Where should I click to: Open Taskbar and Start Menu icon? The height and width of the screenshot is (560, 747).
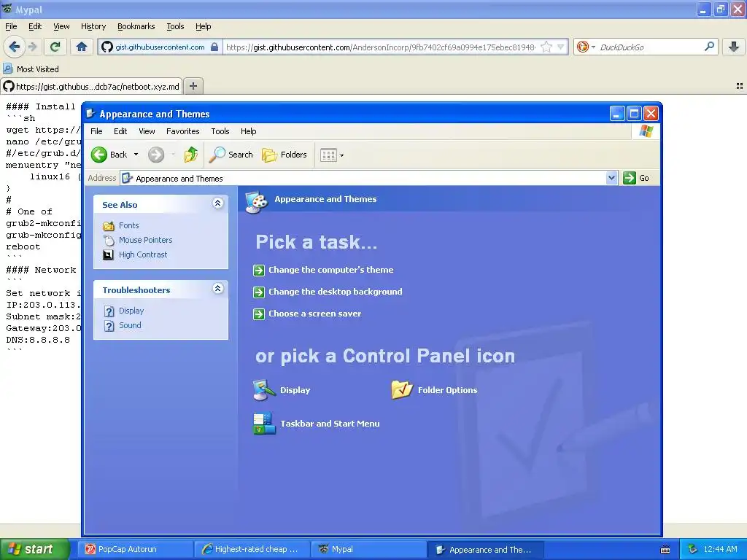pyautogui.click(x=264, y=424)
